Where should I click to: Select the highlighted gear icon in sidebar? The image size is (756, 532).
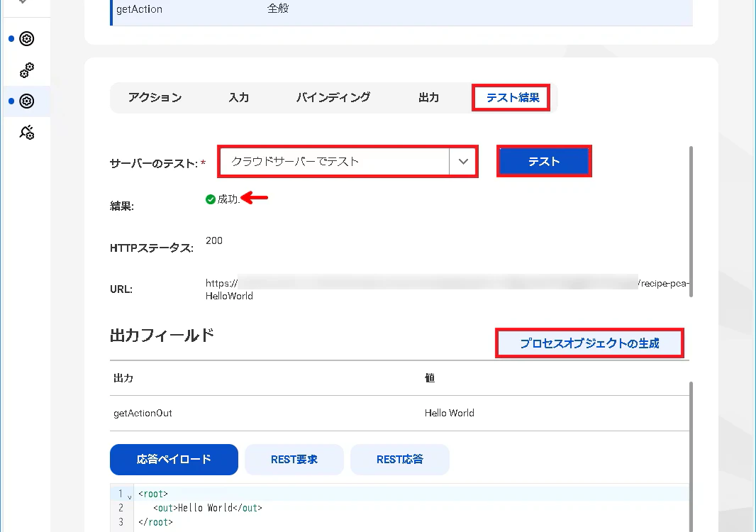26,101
